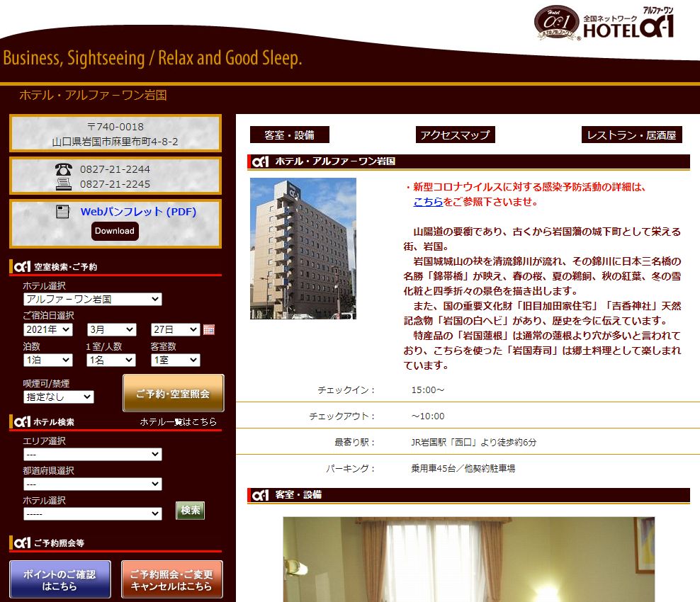The height and width of the screenshot is (602, 700).
Task: Click the postal code 〒740-0018
Action: (x=115, y=127)
